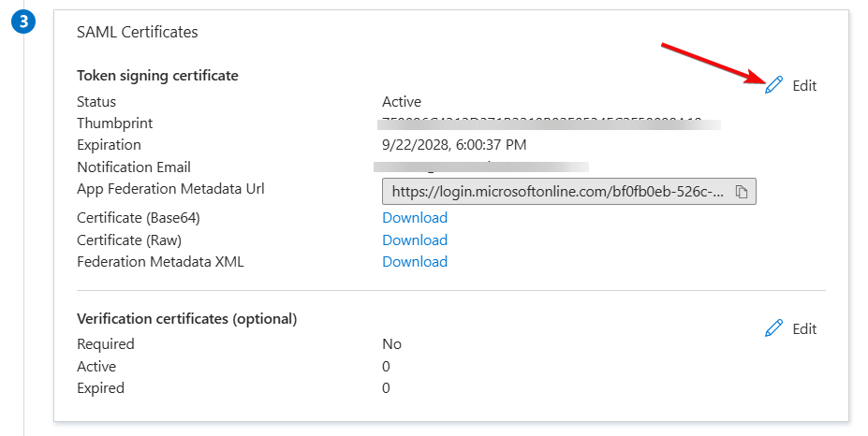Download the Certificate (Base64)
Image resolution: width=868 pixels, height=436 pixels.
coord(415,218)
